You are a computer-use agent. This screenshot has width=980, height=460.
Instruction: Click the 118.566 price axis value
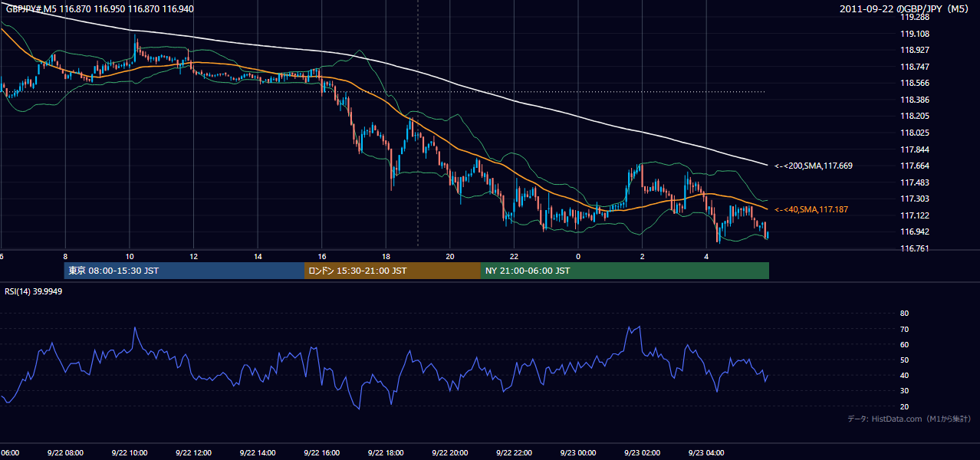tap(914, 83)
